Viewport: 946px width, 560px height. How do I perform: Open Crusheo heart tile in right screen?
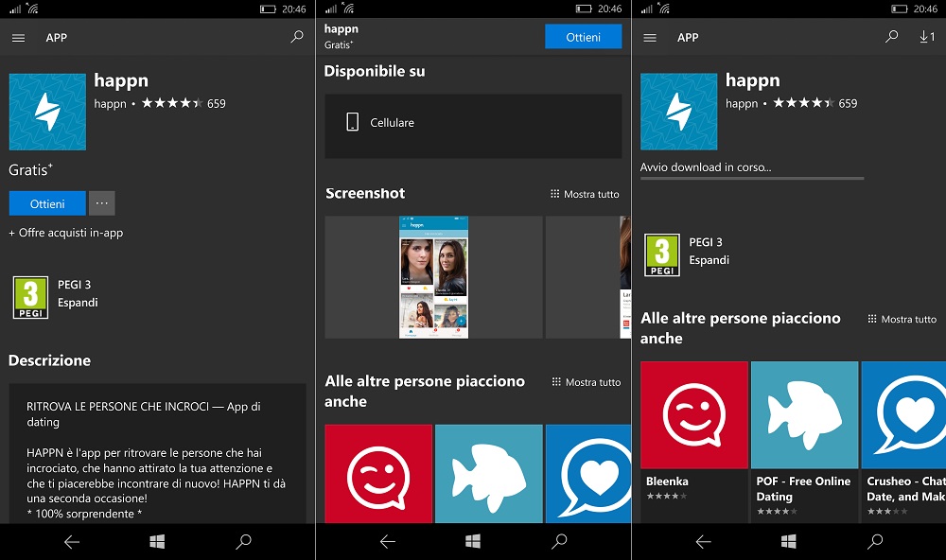pyautogui.click(x=903, y=415)
